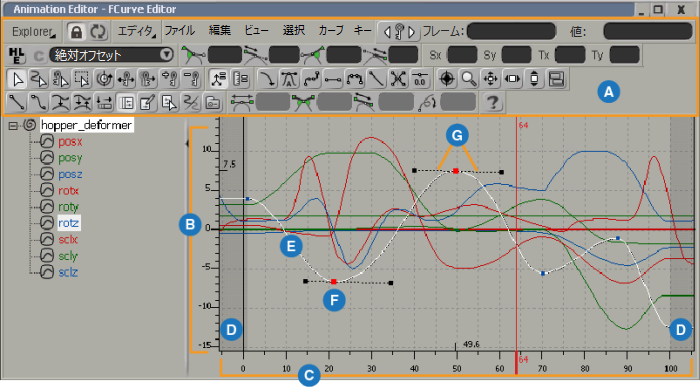Click the pan move arrows icon
Screen dimensions: 700x387
[x=491, y=79]
